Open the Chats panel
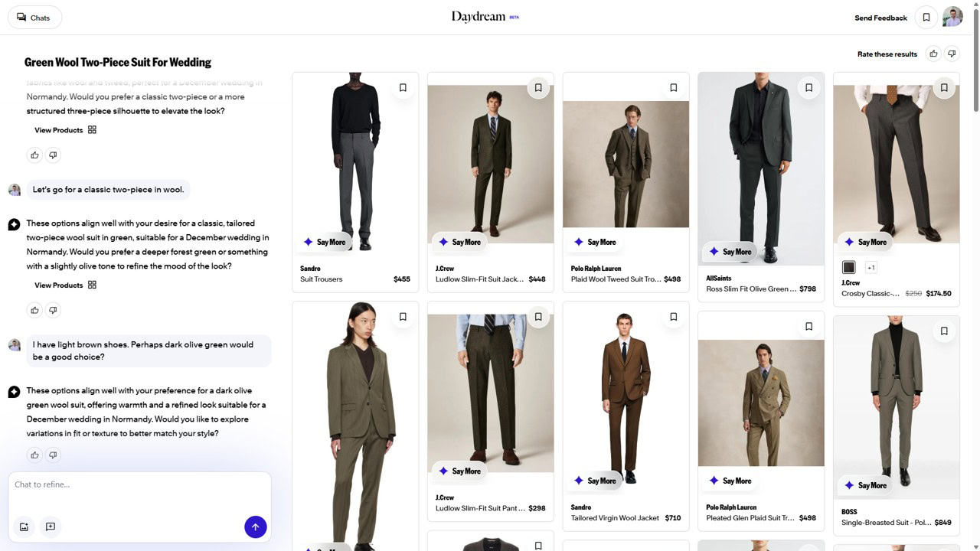 tap(34, 18)
